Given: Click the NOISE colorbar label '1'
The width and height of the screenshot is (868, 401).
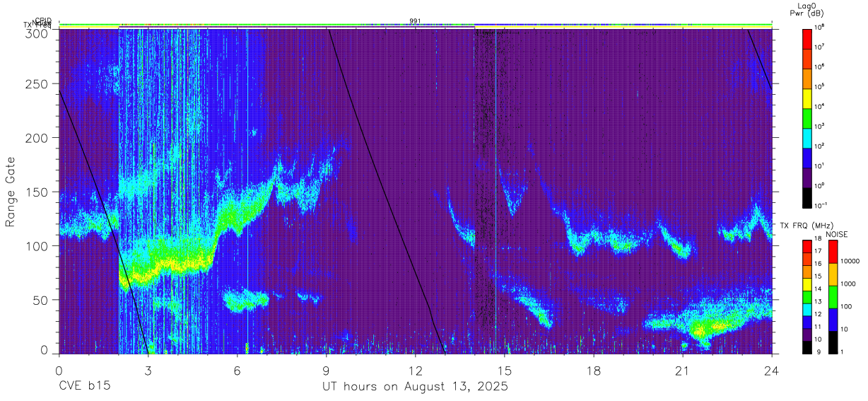Looking at the screenshot, I should click(843, 351).
